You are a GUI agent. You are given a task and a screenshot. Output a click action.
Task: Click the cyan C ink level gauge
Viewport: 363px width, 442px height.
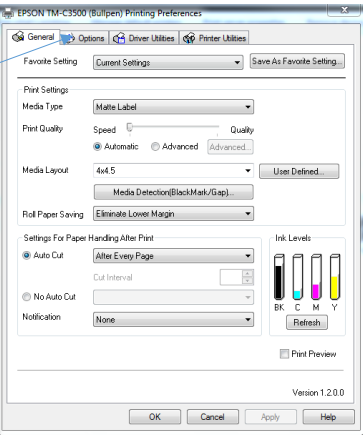point(298,277)
